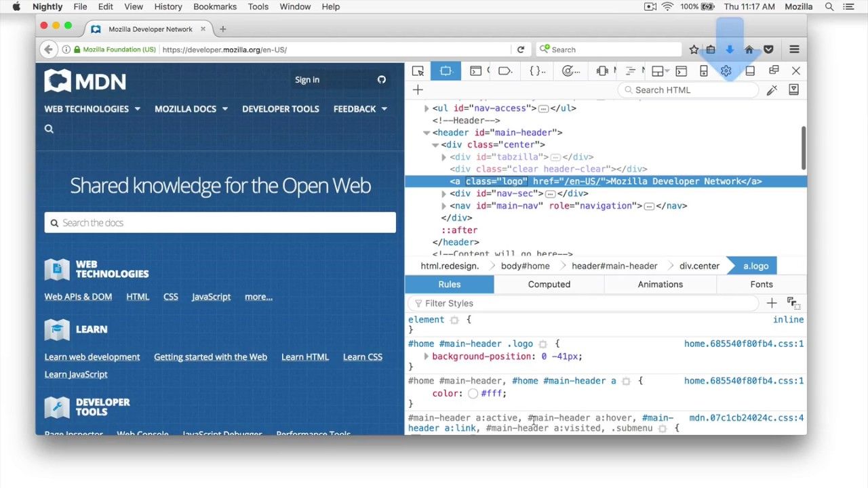The image size is (868, 488).
Task: Open the Developer Tools nav link
Action: tap(281, 109)
